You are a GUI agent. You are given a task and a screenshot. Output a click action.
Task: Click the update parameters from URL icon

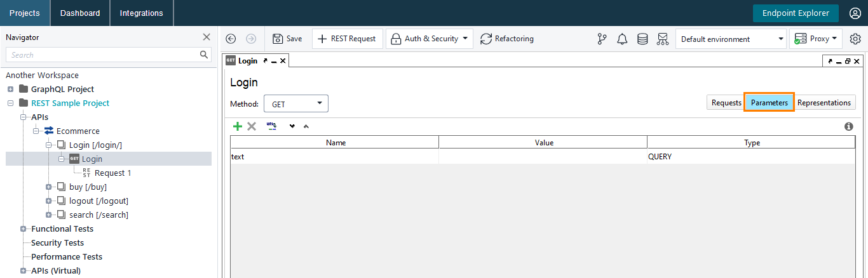click(x=272, y=126)
